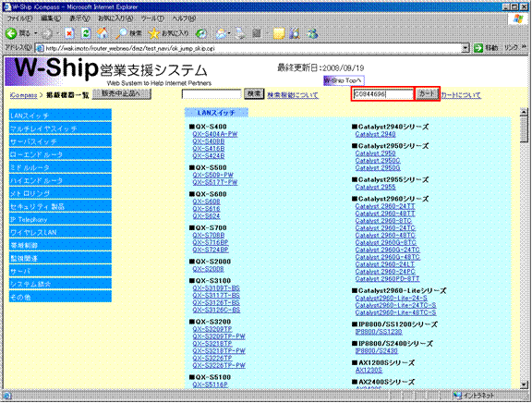Click the green Go arrow icon
The image size is (532, 403).
pos(478,48)
